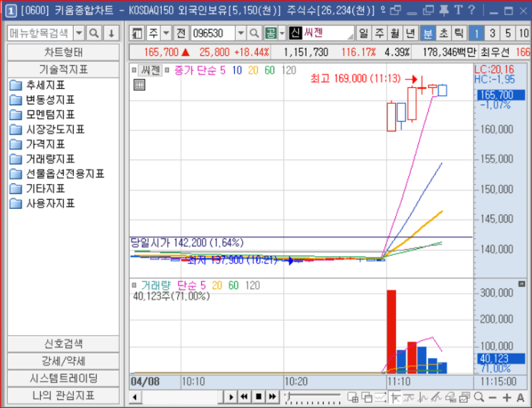
Task: Select the 3-minute interval button
Action: pyautogui.click(x=492, y=33)
